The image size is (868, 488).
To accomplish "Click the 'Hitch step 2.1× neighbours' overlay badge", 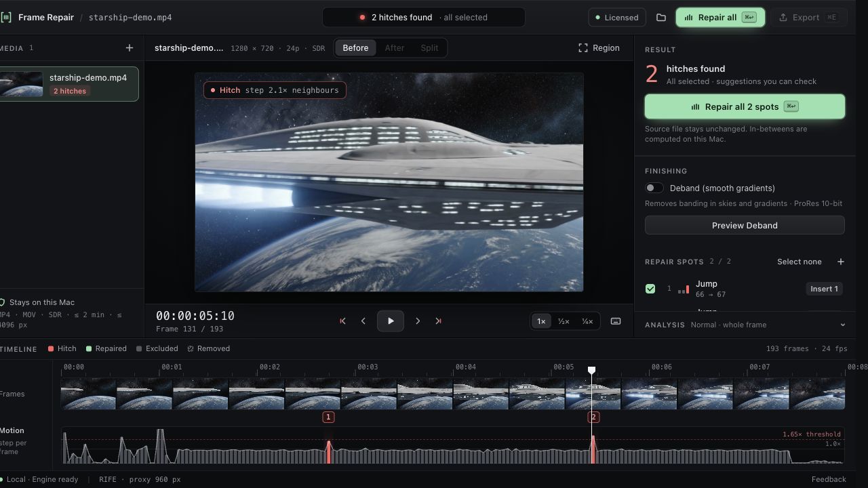I will [x=275, y=90].
